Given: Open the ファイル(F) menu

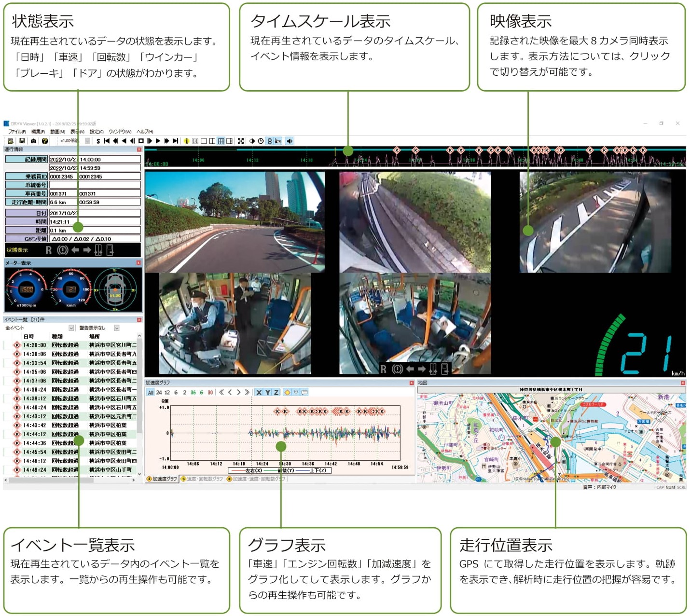Looking at the screenshot, I should [x=17, y=132].
